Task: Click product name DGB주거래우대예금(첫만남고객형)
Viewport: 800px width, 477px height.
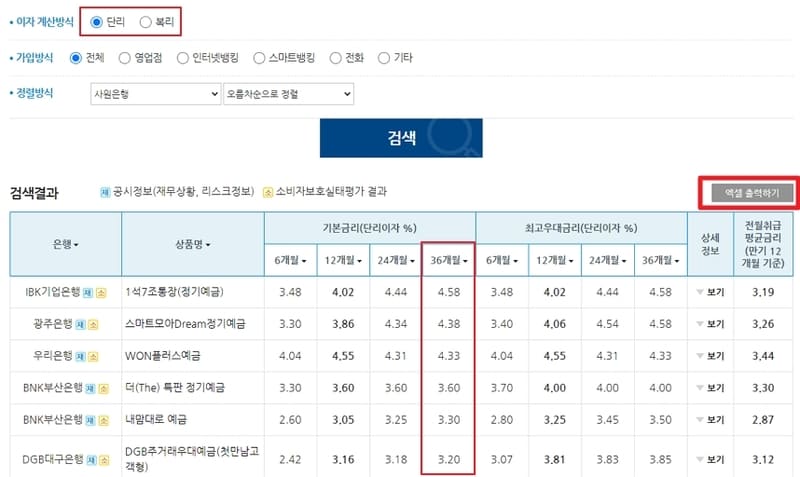Action: (192, 459)
